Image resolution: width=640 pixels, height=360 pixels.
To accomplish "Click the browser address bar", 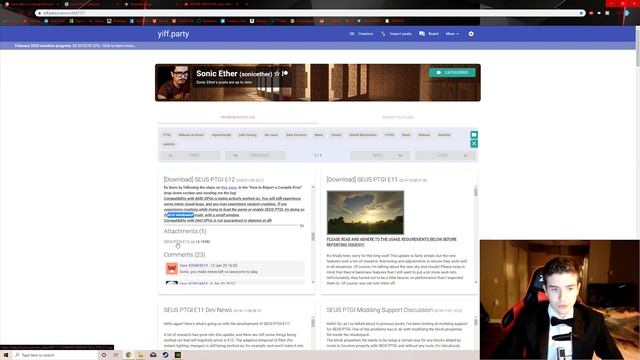I will click(x=310, y=13).
